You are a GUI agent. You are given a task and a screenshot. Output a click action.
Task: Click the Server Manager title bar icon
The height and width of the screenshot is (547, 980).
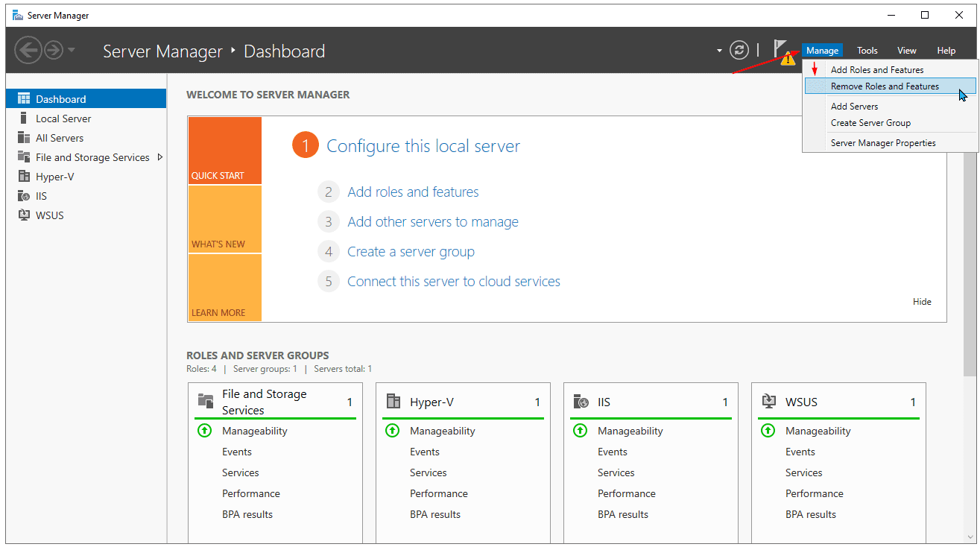17,15
